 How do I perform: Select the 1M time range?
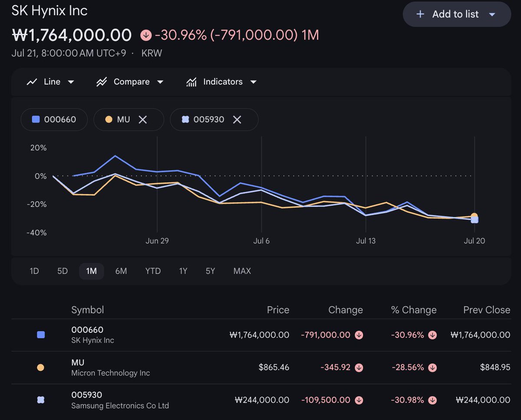pos(92,271)
